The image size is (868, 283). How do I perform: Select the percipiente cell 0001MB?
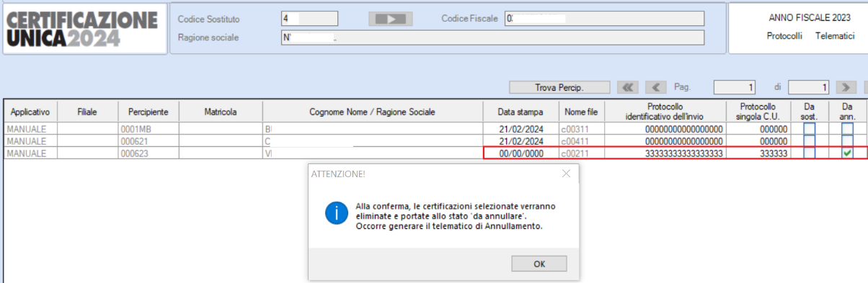pyautogui.click(x=149, y=129)
